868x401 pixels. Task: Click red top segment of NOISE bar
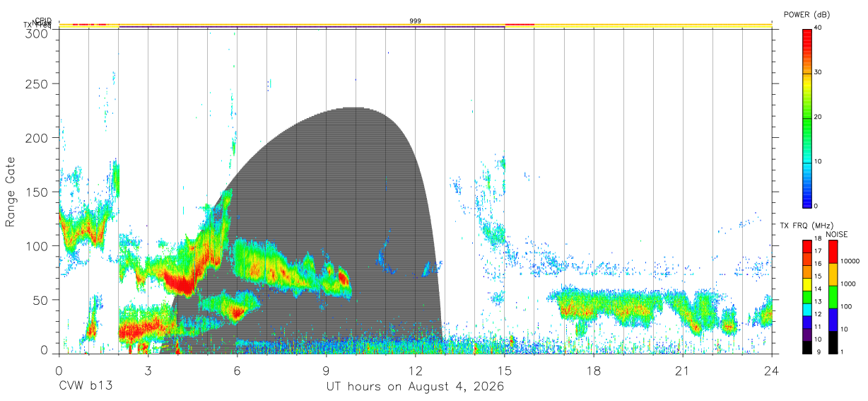tap(833, 251)
